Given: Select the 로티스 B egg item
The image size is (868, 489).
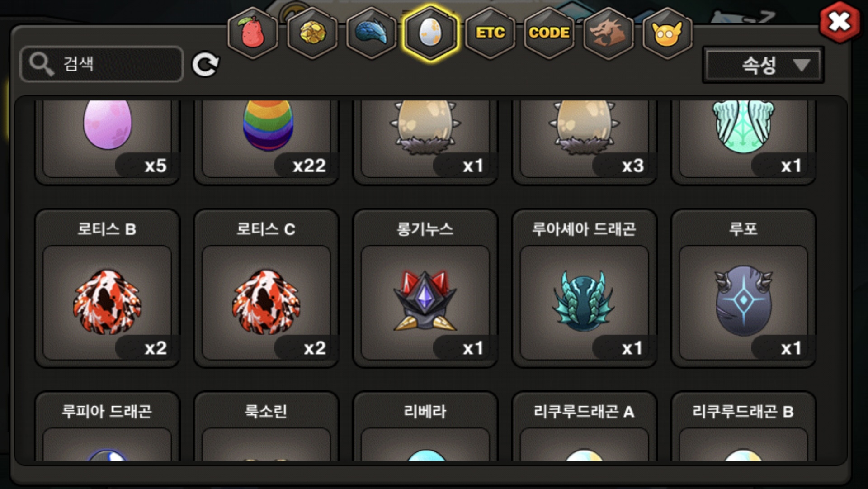Looking at the screenshot, I should pyautogui.click(x=107, y=288).
